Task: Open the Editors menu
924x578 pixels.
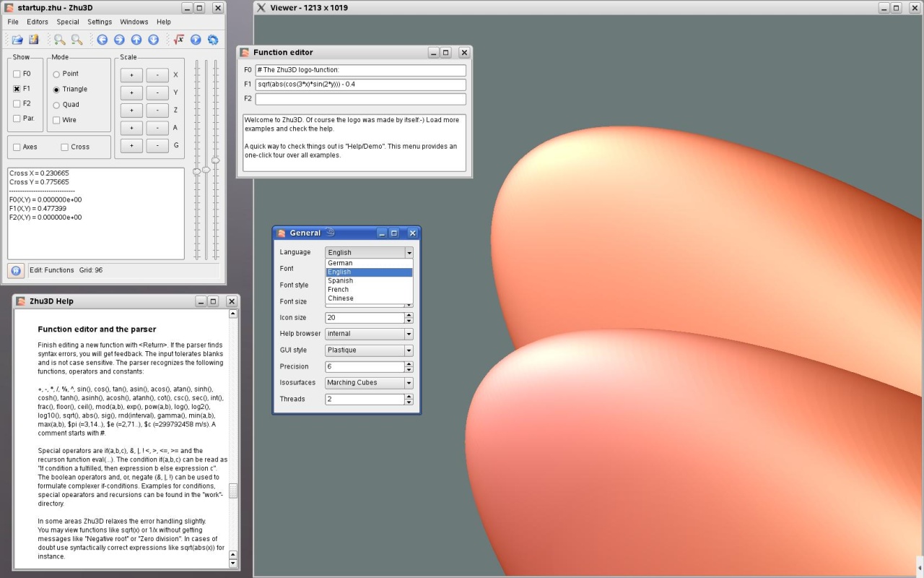Action: (38, 22)
